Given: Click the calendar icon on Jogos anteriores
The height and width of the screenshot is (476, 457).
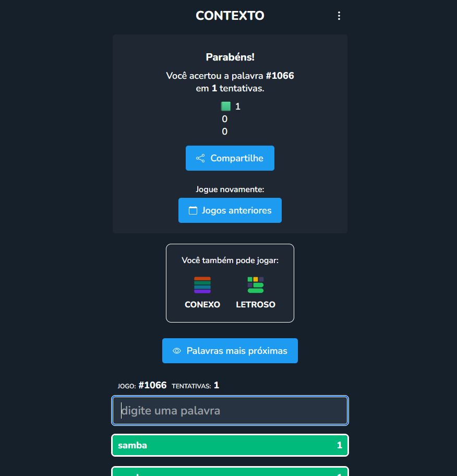Looking at the screenshot, I should tap(193, 210).
